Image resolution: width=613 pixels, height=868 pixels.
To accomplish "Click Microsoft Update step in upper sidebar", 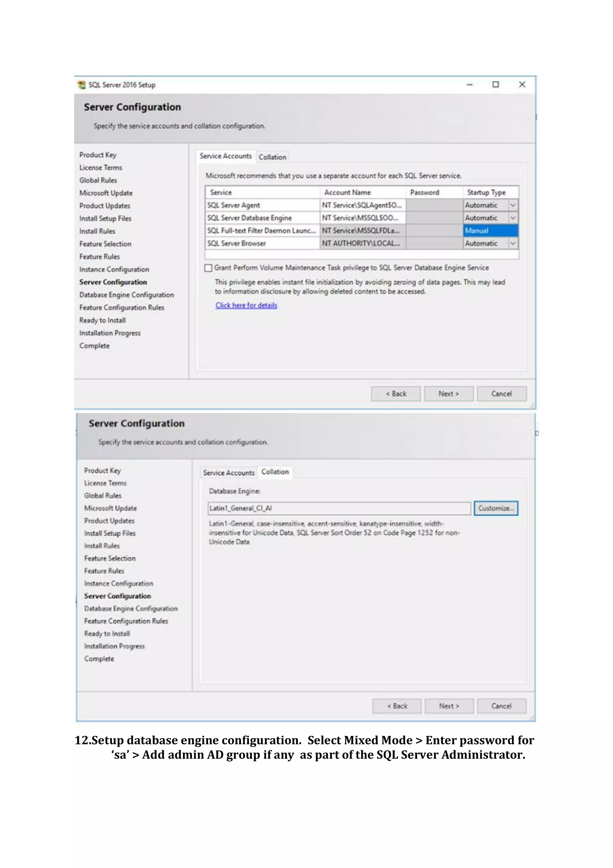I will point(106,193).
